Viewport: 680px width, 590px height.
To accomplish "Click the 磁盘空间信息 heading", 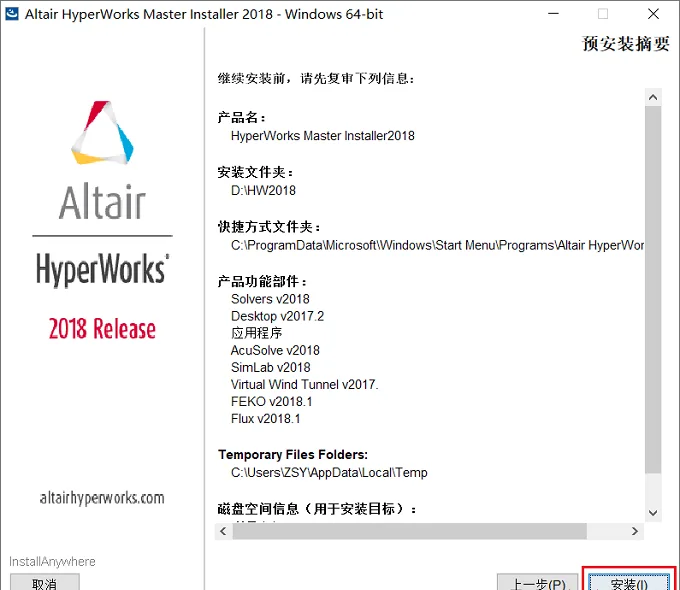I will pyautogui.click(x=317, y=509).
